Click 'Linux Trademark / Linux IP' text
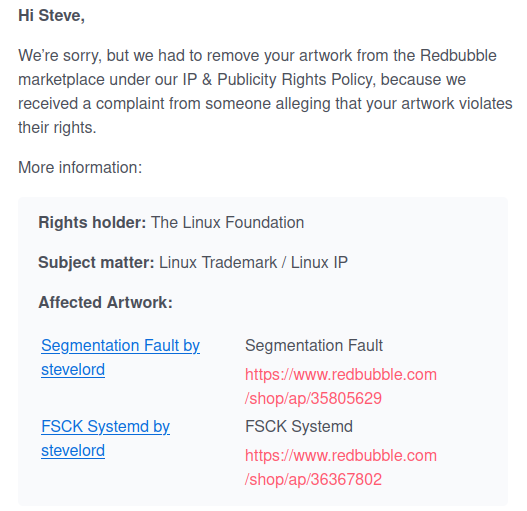The height and width of the screenshot is (511, 527). click(x=253, y=262)
